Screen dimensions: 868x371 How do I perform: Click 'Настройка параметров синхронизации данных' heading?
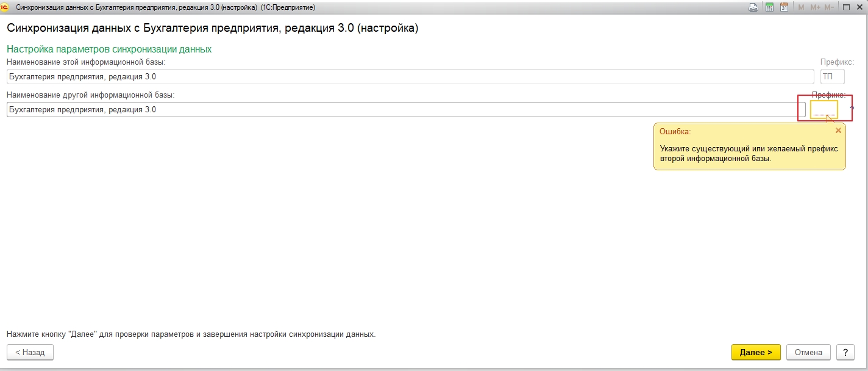click(x=109, y=49)
